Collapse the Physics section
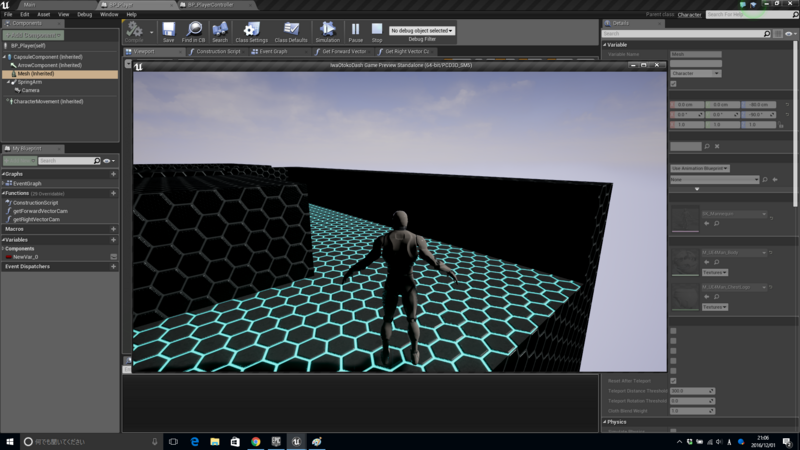The height and width of the screenshot is (450, 800). pos(605,422)
